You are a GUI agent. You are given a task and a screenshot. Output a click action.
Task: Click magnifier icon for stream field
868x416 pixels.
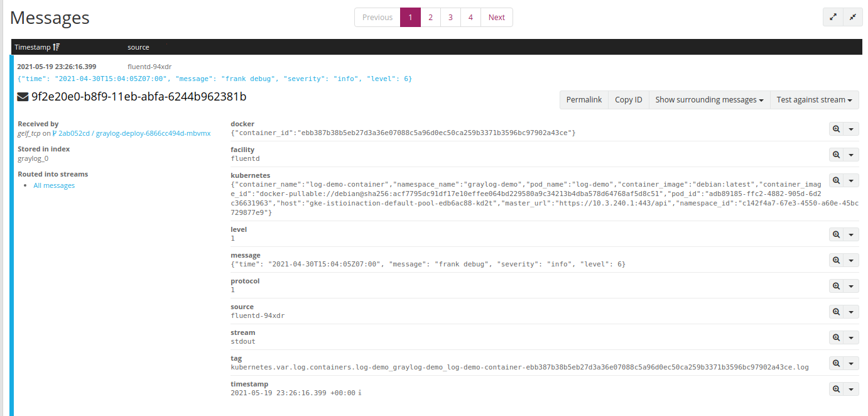[x=836, y=337]
